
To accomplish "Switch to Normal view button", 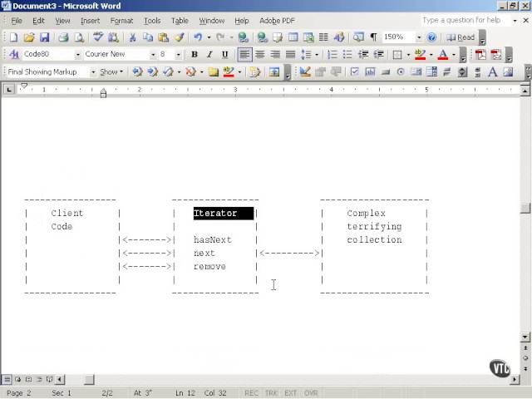I will (7, 379).
